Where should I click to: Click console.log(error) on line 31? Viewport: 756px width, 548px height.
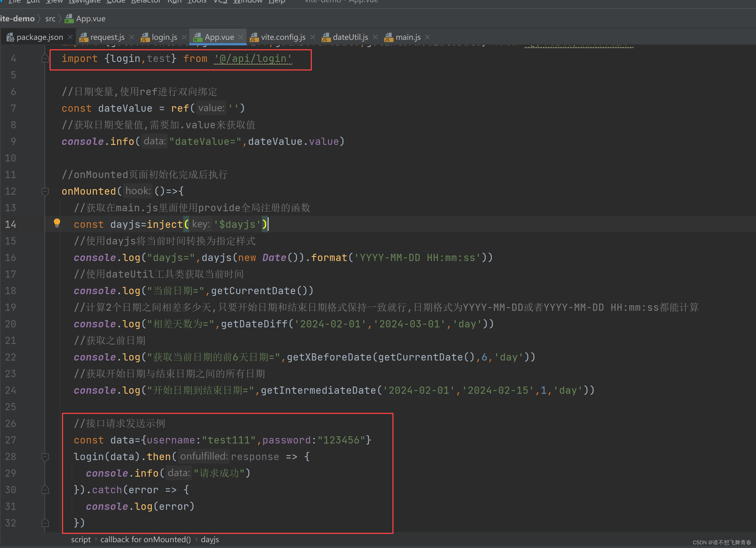pos(140,506)
